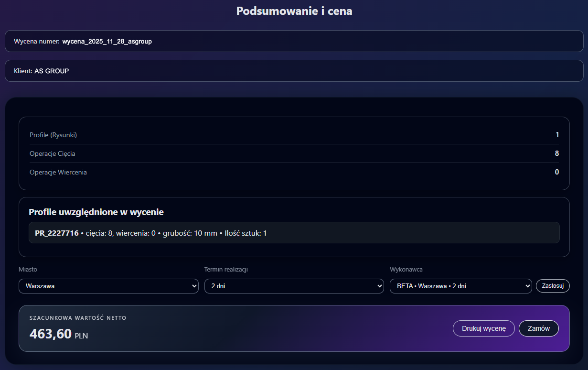The width and height of the screenshot is (588, 370).
Task: Click the Podsumowanie i cena heading
Action: [294, 11]
